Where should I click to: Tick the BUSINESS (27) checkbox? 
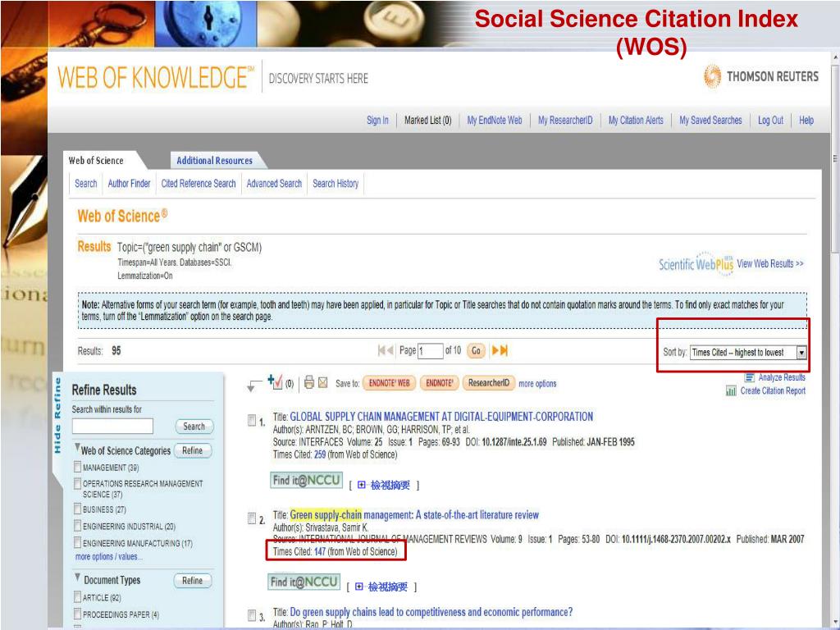click(x=78, y=509)
